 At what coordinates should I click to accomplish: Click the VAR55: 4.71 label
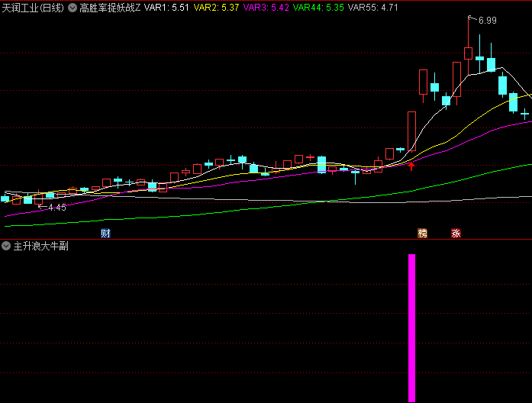[x=373, y=8]
